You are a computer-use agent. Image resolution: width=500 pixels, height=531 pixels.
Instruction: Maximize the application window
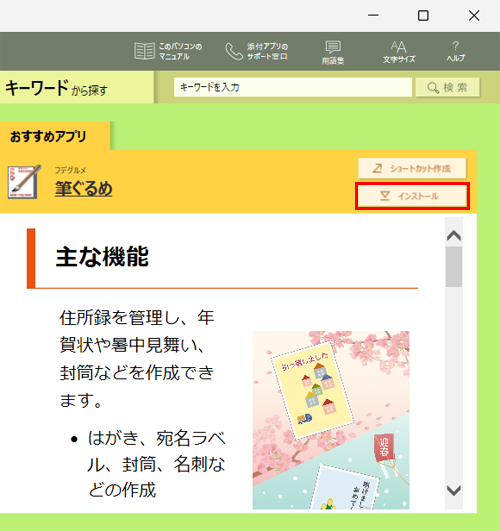[423, 16]
